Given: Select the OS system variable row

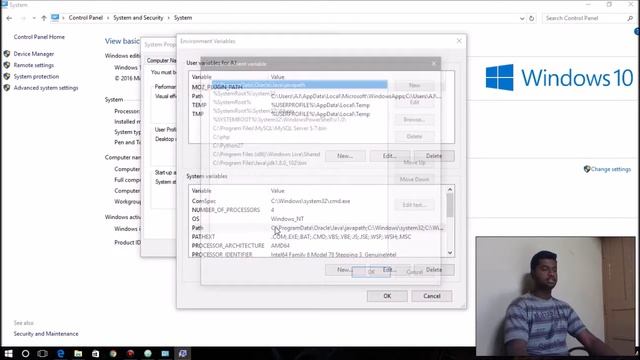Looking at the screenshot, I should tap(318, 219).
